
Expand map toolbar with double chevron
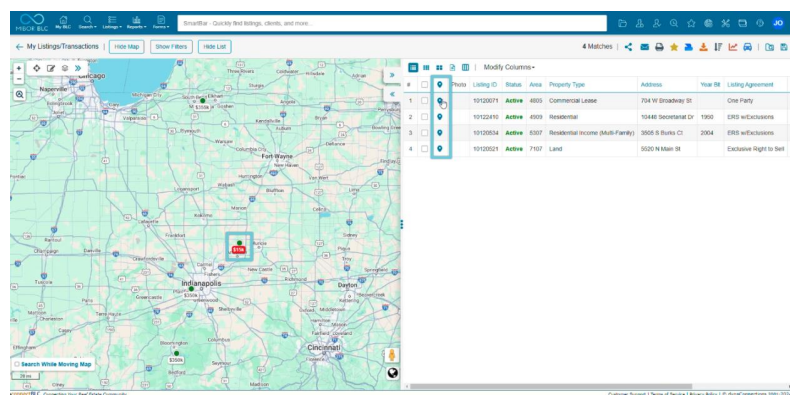tap(78, 68)
